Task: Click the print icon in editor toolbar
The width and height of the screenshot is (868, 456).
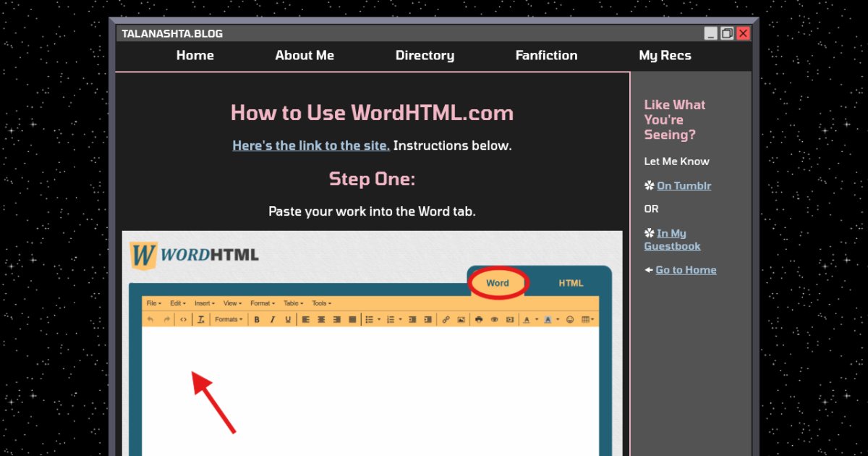Action: click(x=479, y=319)
